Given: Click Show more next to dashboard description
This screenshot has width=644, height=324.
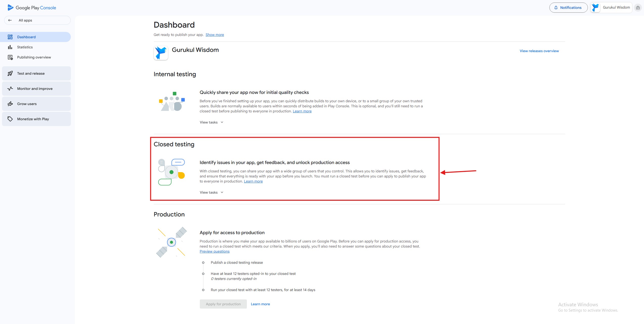Looking at the screenshot, I should click(214, 35).
